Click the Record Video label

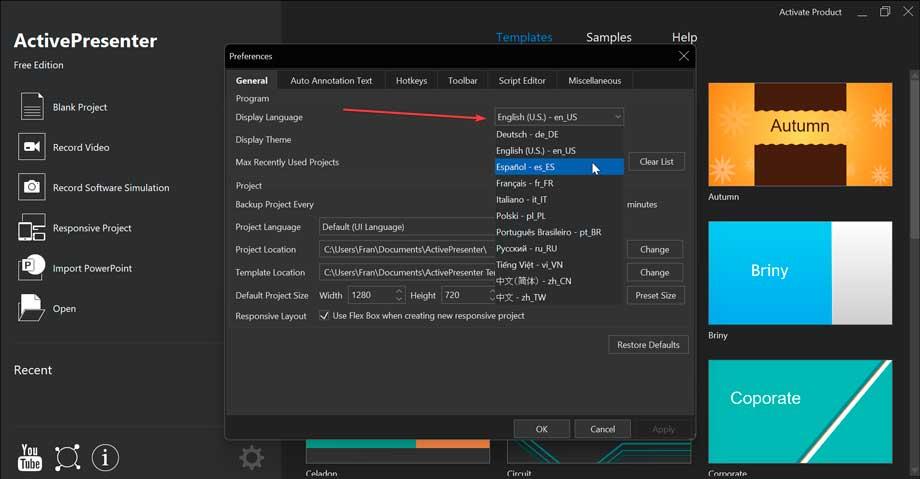coord(81,147)
